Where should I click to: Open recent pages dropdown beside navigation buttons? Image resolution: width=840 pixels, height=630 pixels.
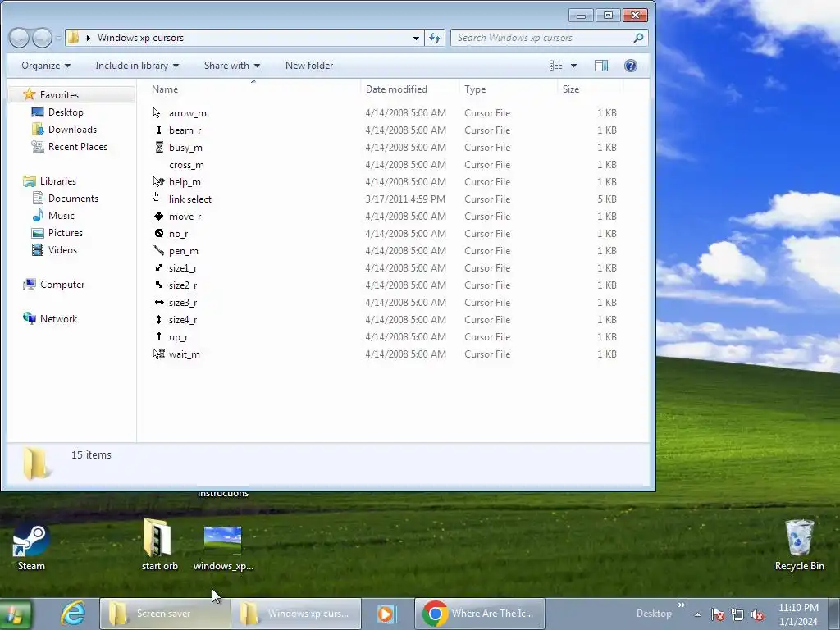(58, 38)
